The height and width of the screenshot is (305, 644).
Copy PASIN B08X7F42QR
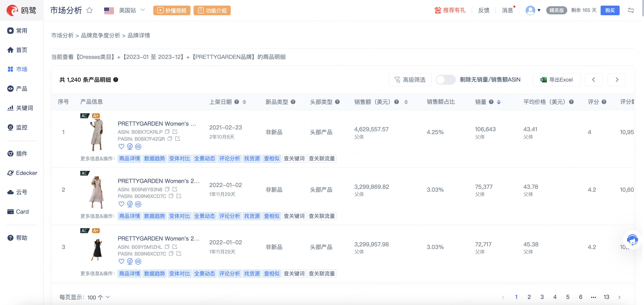(x=170, y=139)
